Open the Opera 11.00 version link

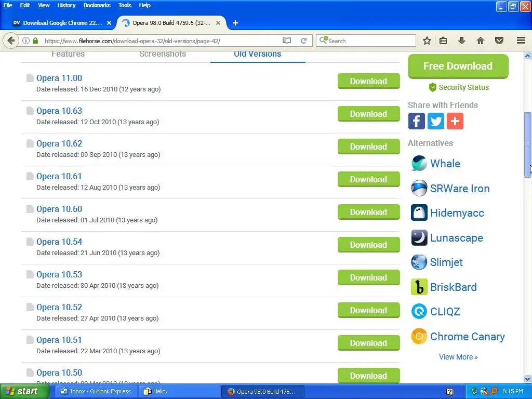point(59,78)
